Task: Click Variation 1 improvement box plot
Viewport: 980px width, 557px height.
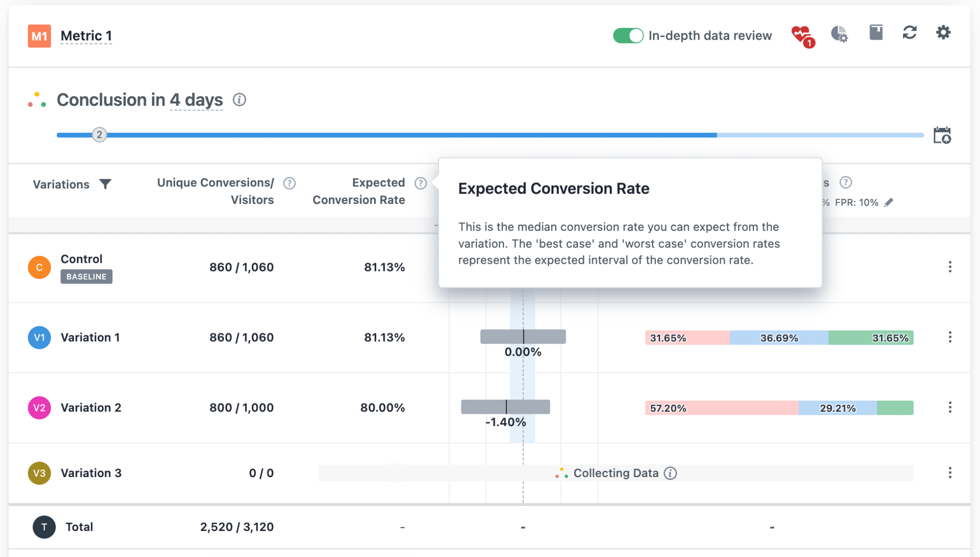Action: coord(523,337)
